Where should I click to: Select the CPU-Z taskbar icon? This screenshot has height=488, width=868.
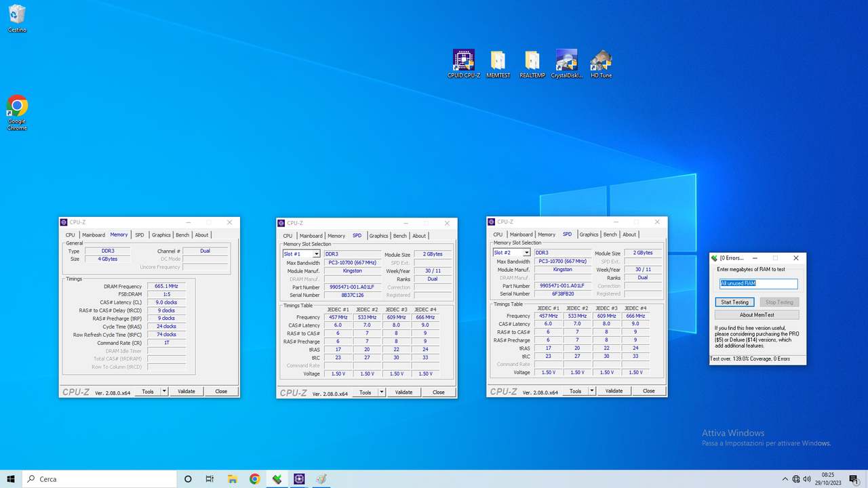tap(299, 479)
